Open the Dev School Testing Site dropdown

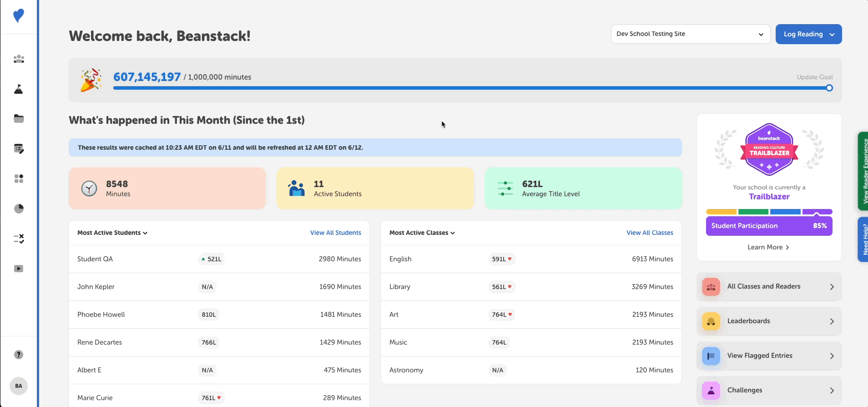(x=690, y=34)
